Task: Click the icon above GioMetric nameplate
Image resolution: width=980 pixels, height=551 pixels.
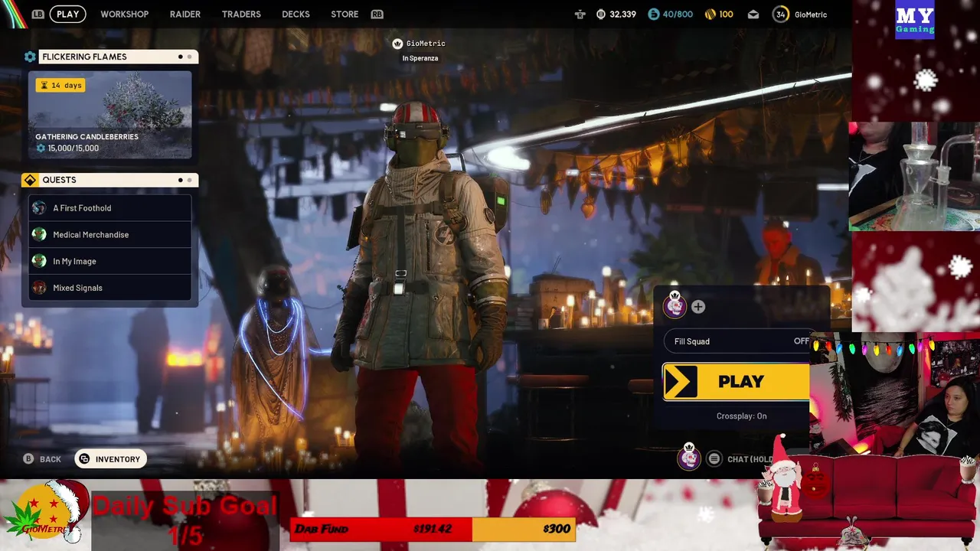Action: (x=397, y=44)
